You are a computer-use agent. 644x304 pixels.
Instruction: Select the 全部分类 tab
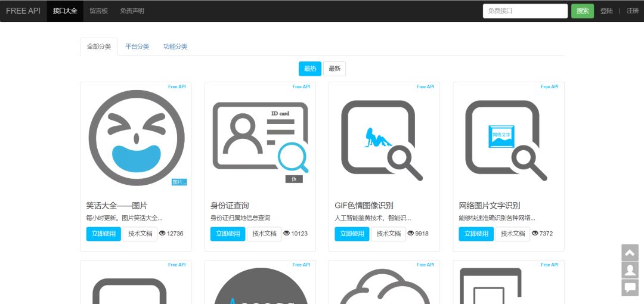pos(99,46)
